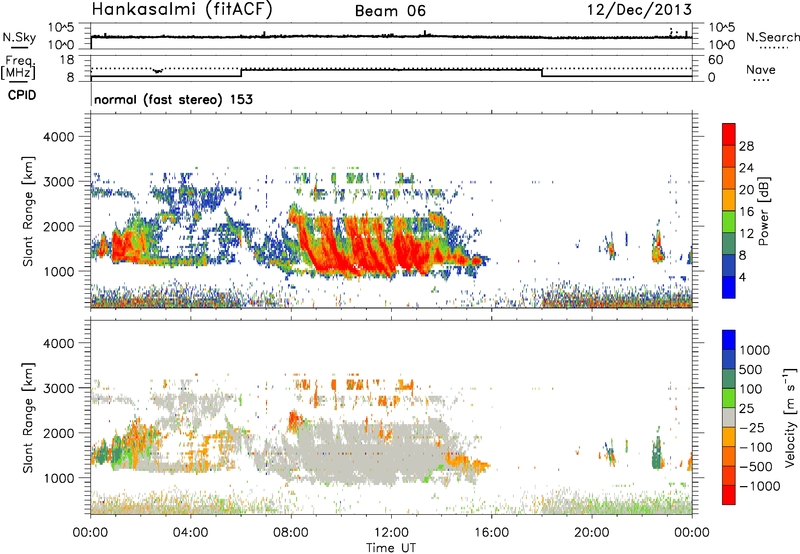Image resolution: width=800 pixels, height=554 pixels.
Task: Select the red bottom segment of Velocity colorbar
Action: click(x=729, y=495)
